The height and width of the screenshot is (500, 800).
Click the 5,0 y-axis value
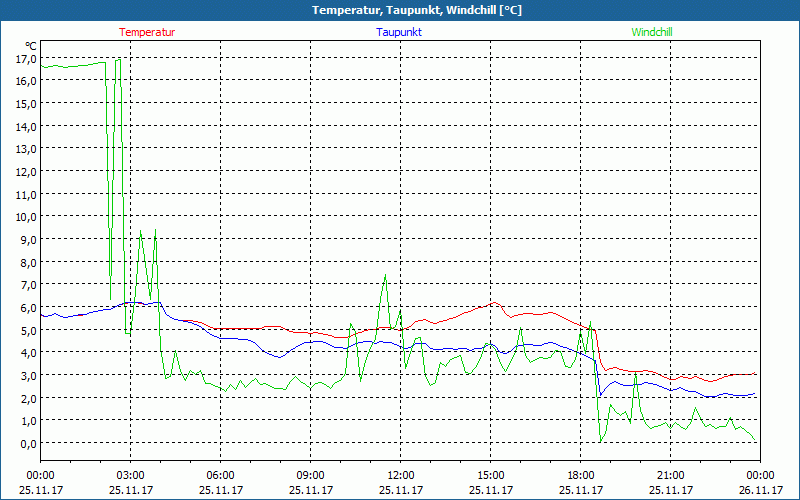coord(29,330)
